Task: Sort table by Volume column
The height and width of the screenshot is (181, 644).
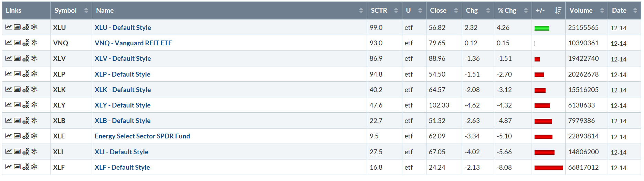Action: point(587,10)
